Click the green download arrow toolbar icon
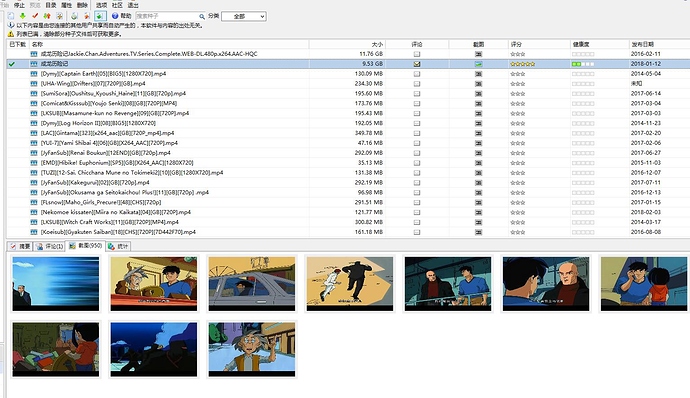Image resolution: width=690 pixels, height=398 pixels. (22, 16)
